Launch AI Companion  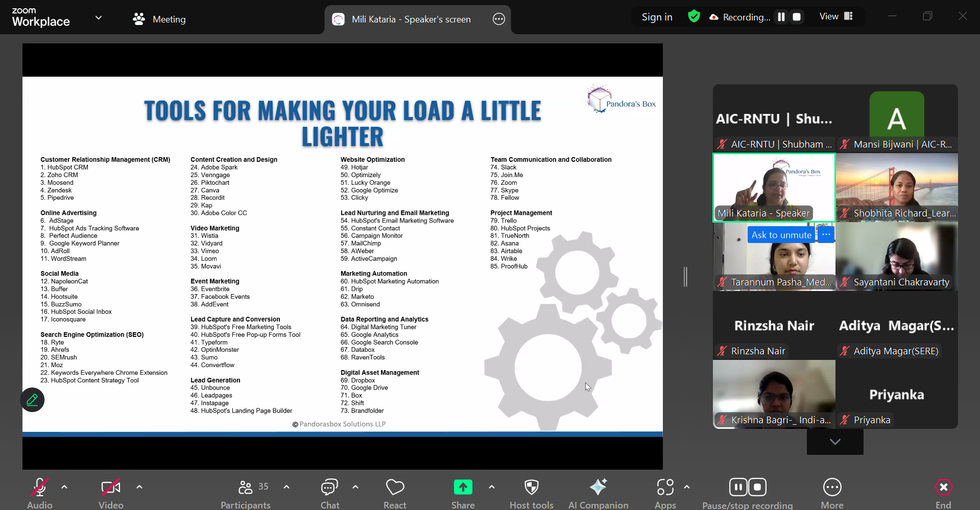[598, 489]
